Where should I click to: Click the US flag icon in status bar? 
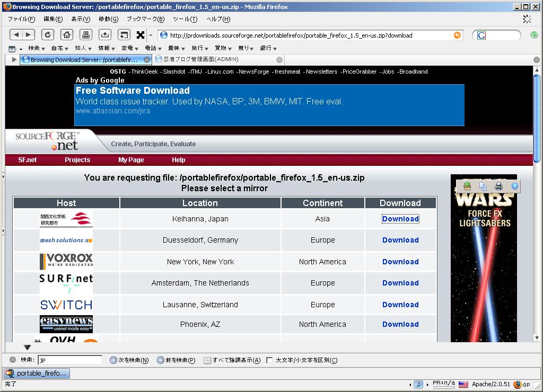click(463, 385)
